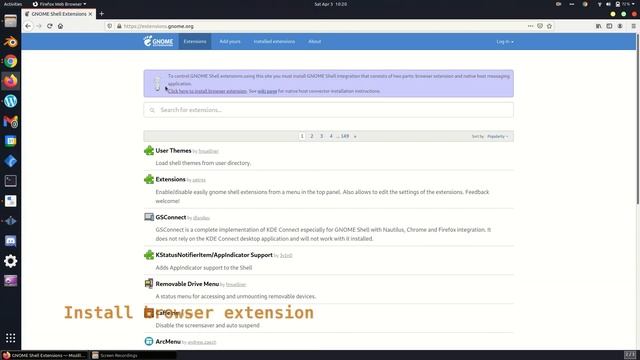Bookmark this page with the star
The width and height of the screenshot is (640, 360).
(549, 26)
